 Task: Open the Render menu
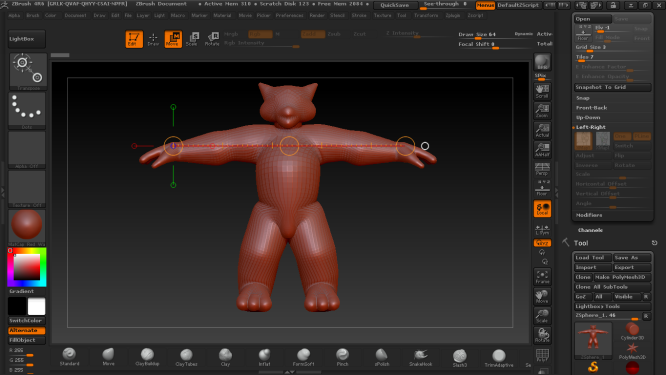(317, 15)
